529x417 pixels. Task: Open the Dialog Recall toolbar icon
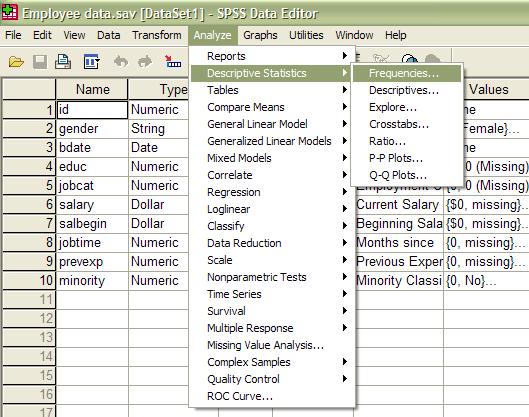(91, 61)
